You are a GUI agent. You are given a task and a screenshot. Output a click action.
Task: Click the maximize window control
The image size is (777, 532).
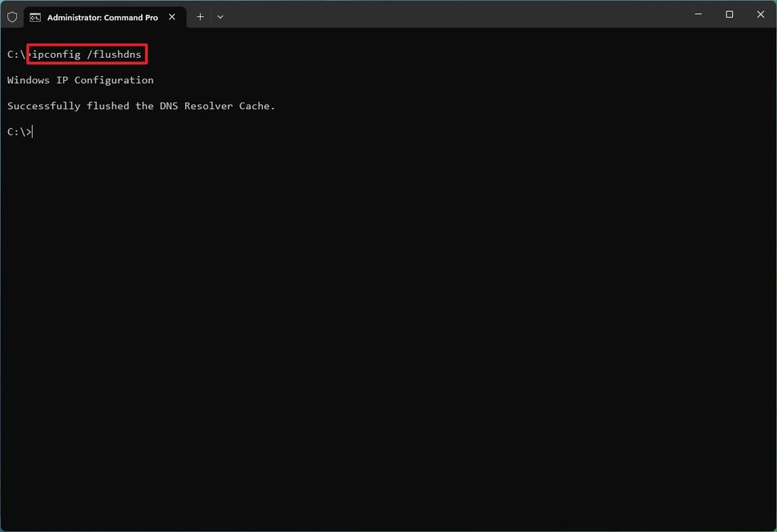[729, 14]
